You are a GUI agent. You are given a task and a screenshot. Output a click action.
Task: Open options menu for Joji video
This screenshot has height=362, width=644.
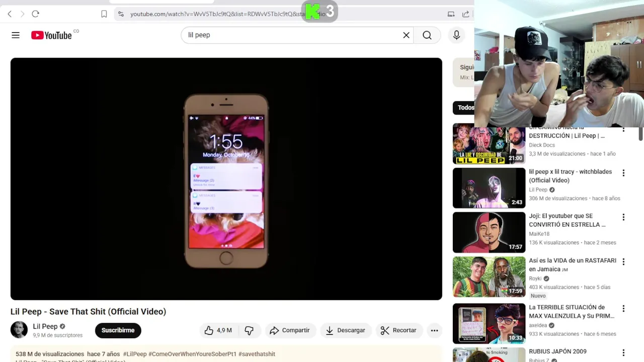[623, 217]
